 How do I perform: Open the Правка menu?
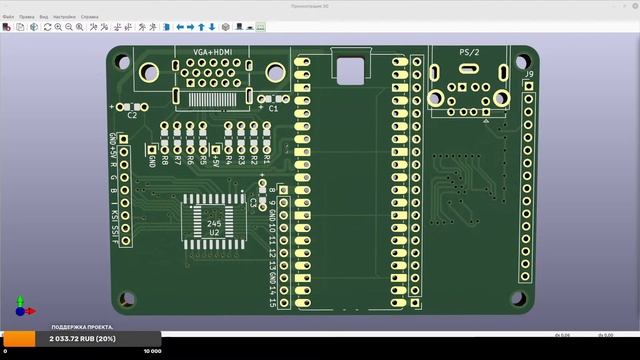pos(27,17)
